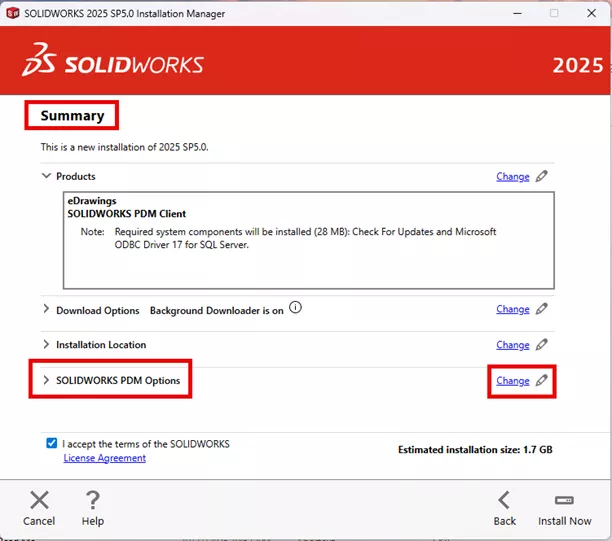Click the pencil icon beside Products Change
Screen dimensions: 612x541
541,176
